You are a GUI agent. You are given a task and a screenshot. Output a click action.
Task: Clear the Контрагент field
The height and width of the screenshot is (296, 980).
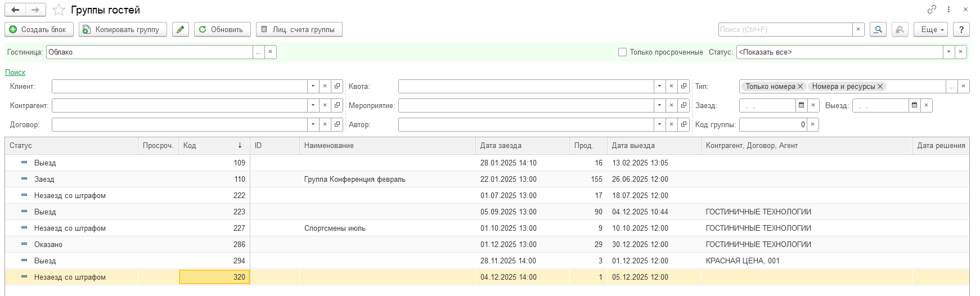click(x=325, y=105)
